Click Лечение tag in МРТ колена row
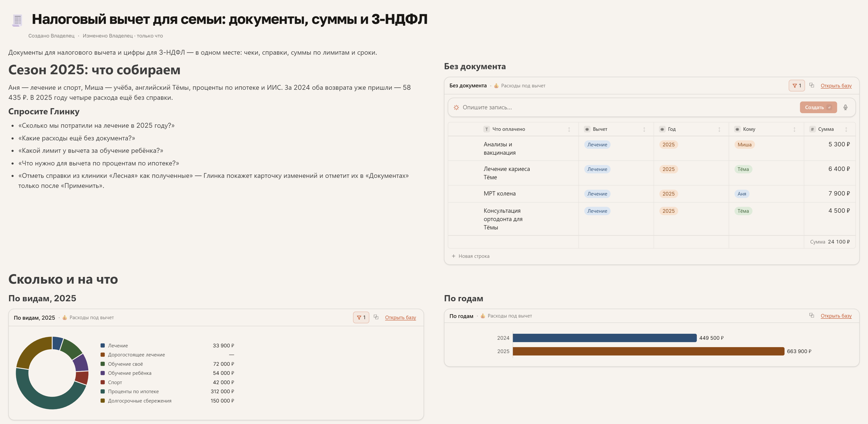Image resolution: width=868 pixels, height=424 pixels. coord(597,194)
